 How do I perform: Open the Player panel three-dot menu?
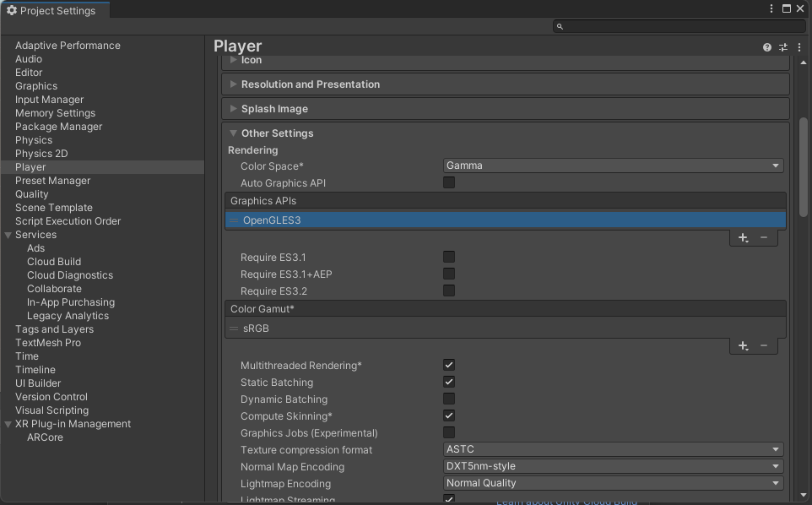(799, 47)
